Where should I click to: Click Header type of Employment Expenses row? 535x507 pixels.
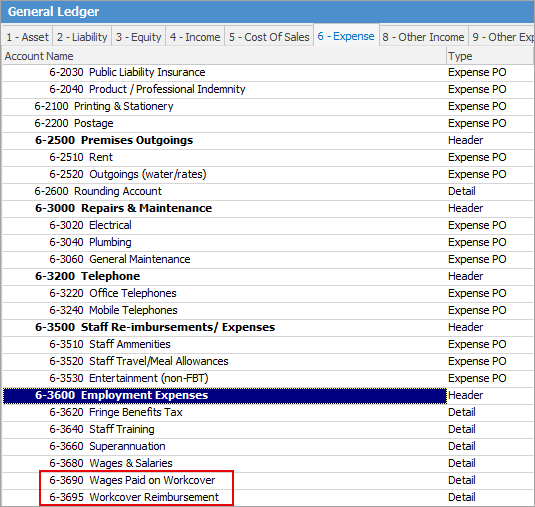click(x=465, y=395)
